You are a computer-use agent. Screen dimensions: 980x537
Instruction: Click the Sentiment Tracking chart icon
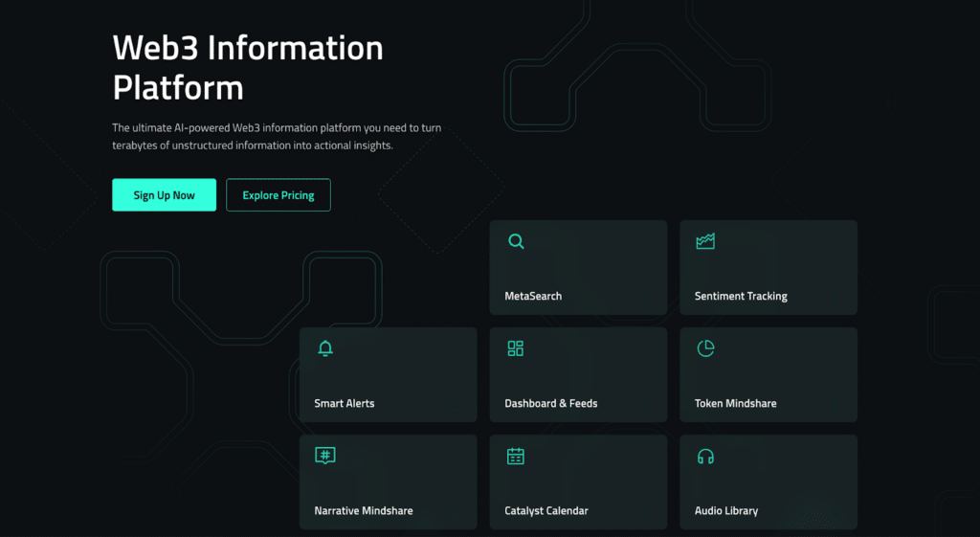pyautogui.click(x=705, y=241)
